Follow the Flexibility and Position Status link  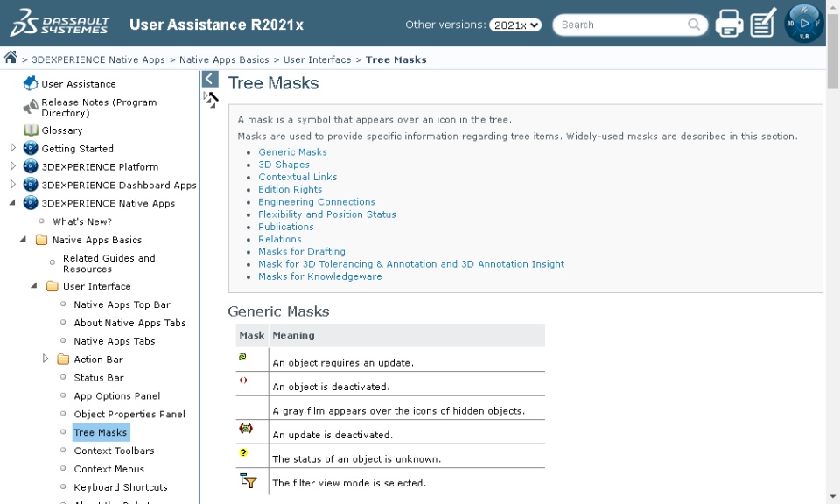(x=326, y=214)
